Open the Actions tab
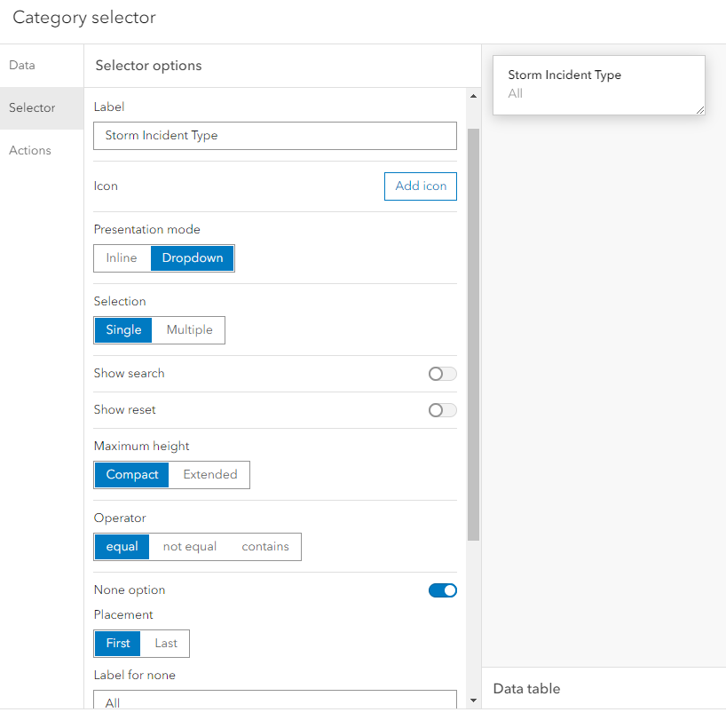The image size is (726, 728). (x=30, y=150)
